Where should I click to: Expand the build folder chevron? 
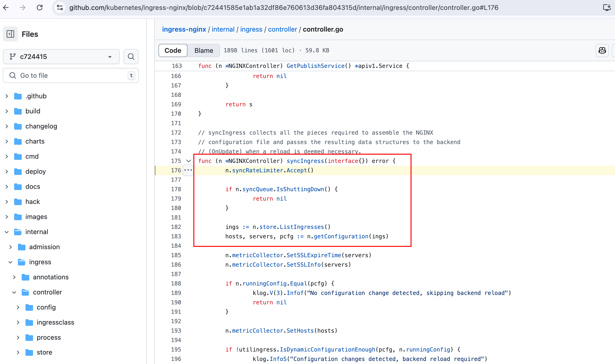7,111
